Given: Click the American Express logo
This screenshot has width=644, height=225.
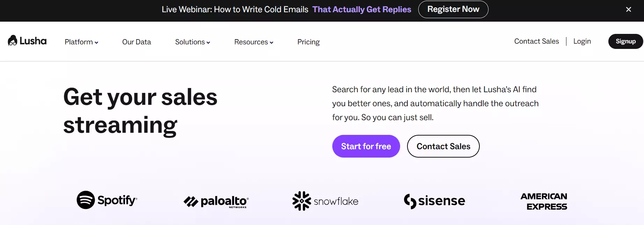Looking at the screenshot, I should pyautogui.click(x=544, y=202).
